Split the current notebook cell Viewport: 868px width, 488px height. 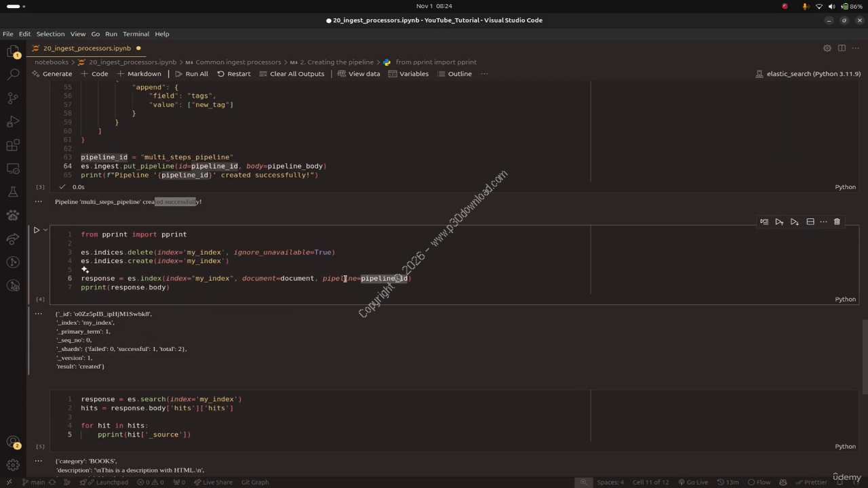coord(810,222)
